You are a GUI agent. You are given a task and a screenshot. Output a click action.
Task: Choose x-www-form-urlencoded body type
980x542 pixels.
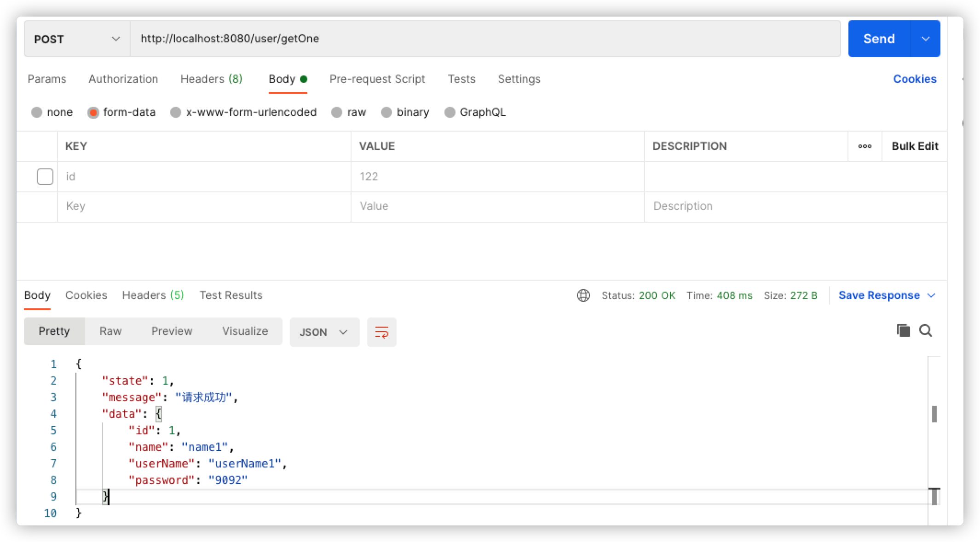175,112
